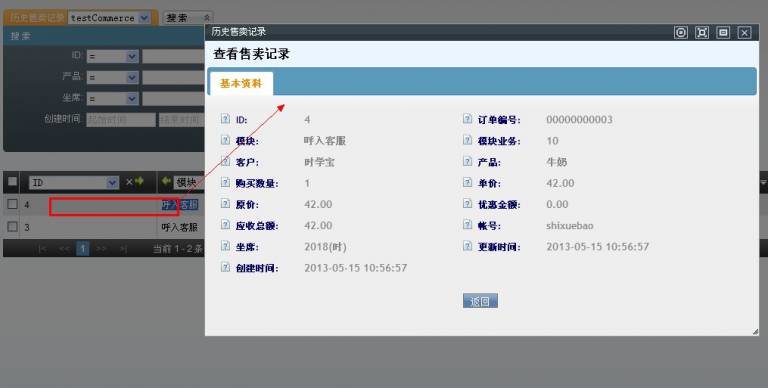
Task: Click the ID search value field
Action: click(173, 56)
